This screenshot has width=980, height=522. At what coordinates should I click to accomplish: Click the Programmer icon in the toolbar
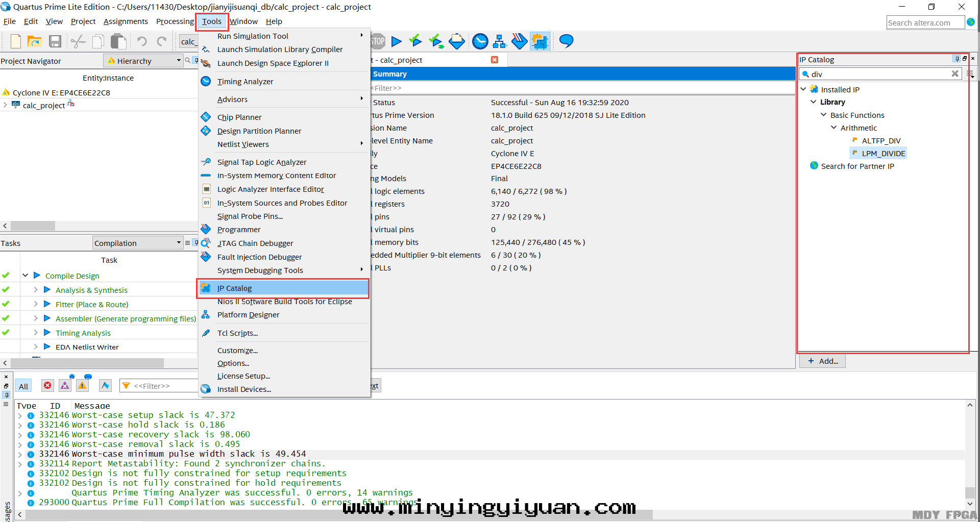pyautogui.click(x=519, y=41)
